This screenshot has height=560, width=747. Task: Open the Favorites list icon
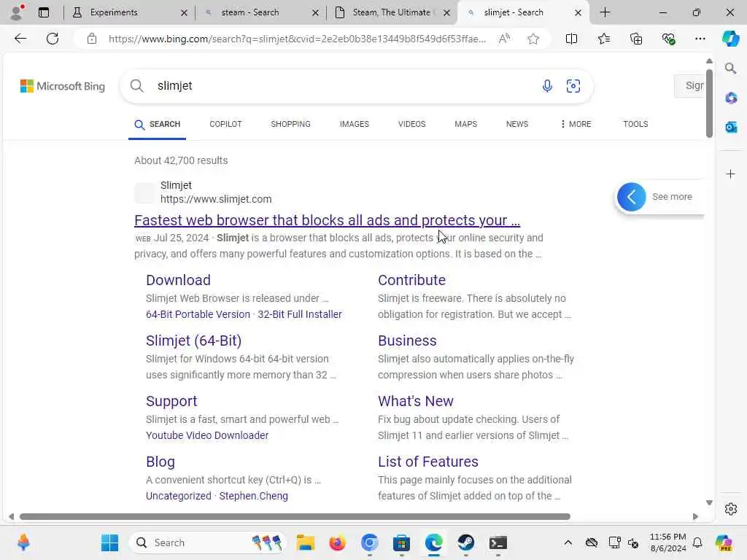[603, 39]
